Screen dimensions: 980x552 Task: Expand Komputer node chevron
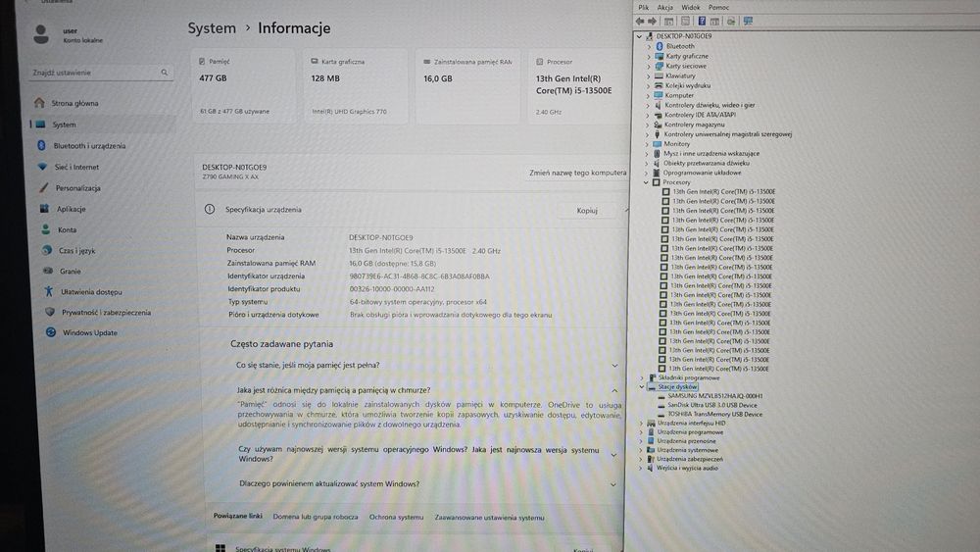click(648, 96)
